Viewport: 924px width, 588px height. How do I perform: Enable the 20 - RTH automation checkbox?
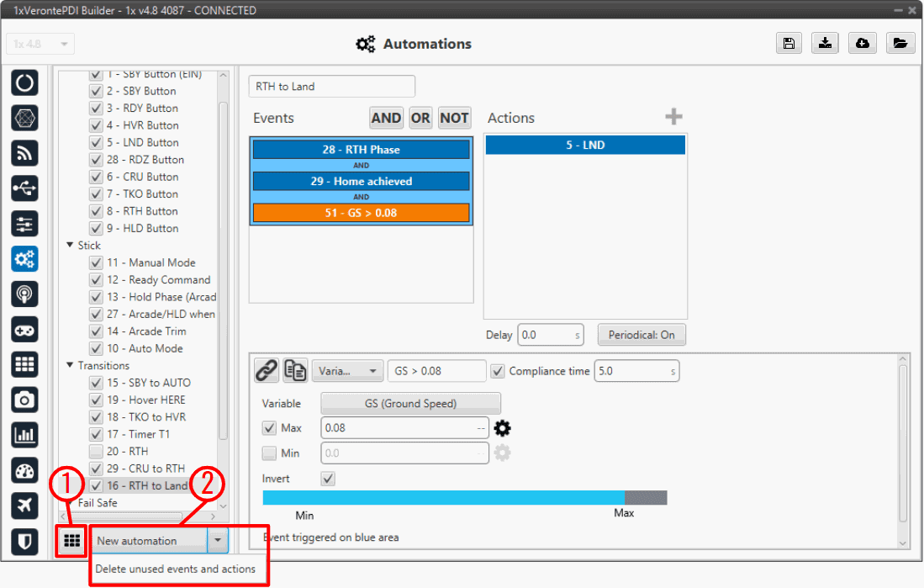[x=96, y=452]
